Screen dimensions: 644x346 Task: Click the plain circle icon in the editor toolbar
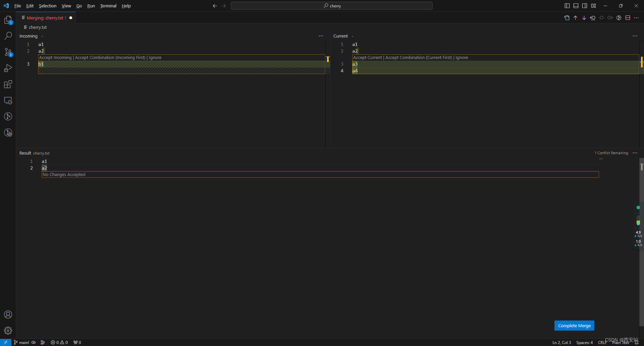(x=602, y=18)
